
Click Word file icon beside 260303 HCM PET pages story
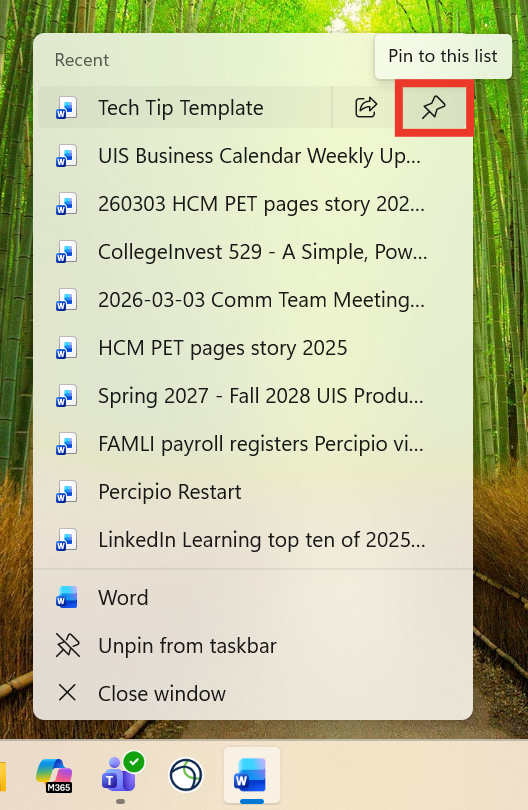pos(67,204)
